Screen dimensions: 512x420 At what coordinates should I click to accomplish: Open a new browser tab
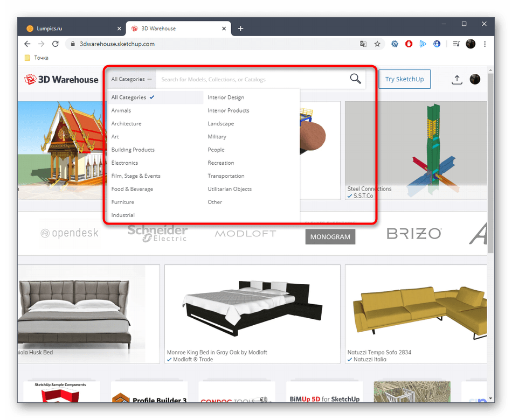[240, 29]
